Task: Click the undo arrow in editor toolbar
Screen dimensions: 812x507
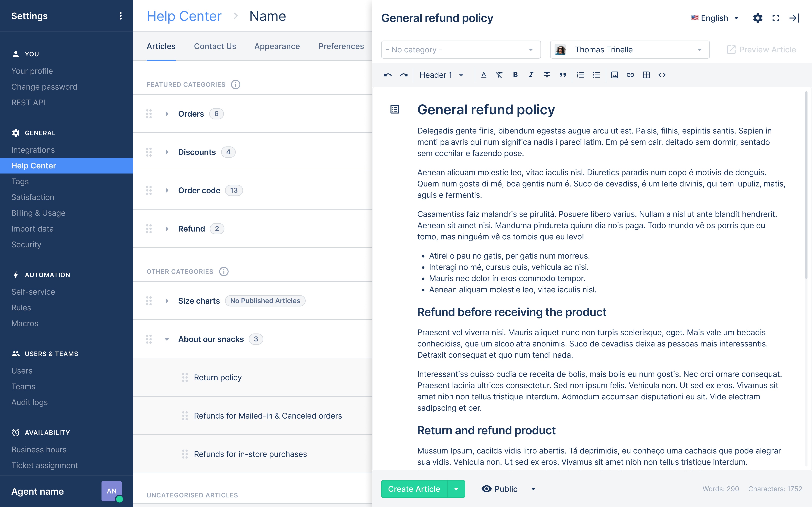Action: 388,75
